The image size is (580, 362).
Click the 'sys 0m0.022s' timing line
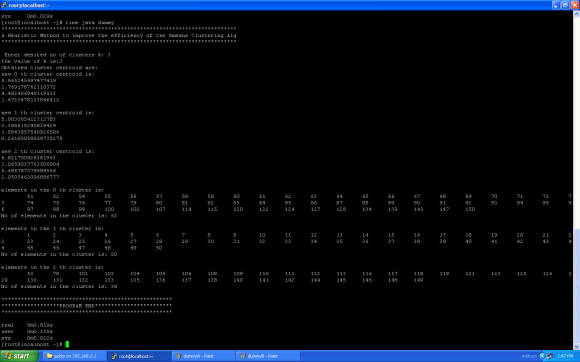pyautogui.click(x=27, y=338)
